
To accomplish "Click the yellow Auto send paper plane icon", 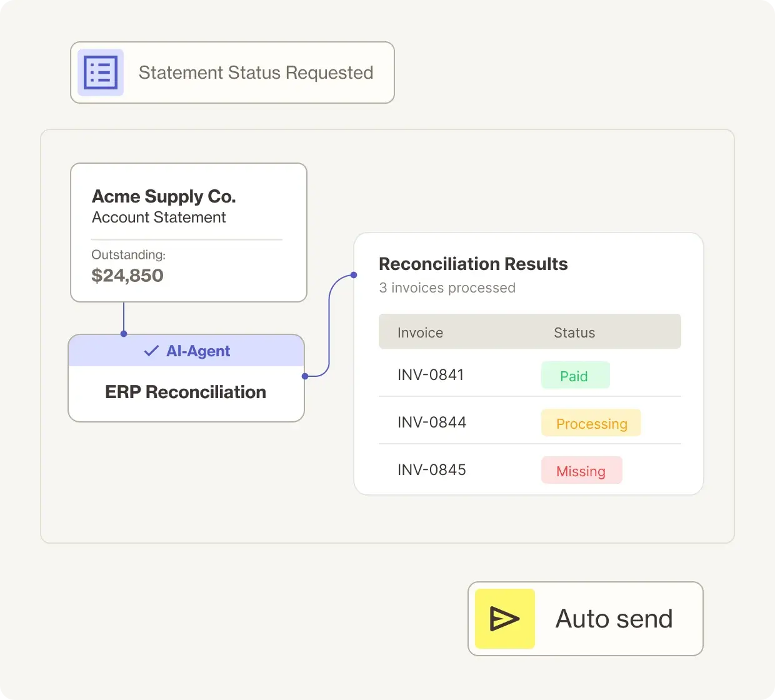I will click(504, 619).
